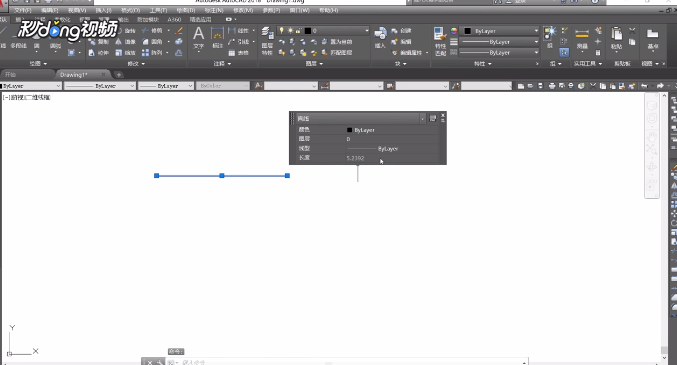Click Create block (创建)
This screenshot has width=677, height=365.
coord(402,31)
